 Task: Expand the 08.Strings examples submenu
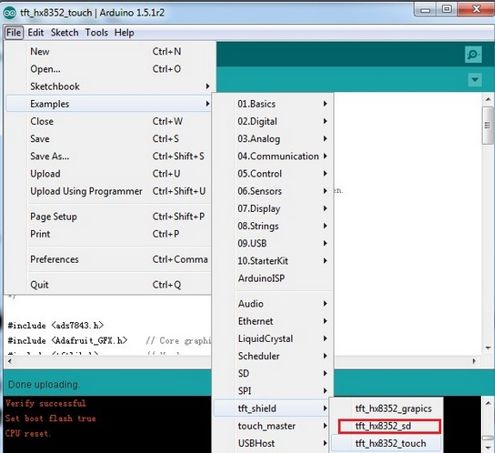(x=273, y=226)
